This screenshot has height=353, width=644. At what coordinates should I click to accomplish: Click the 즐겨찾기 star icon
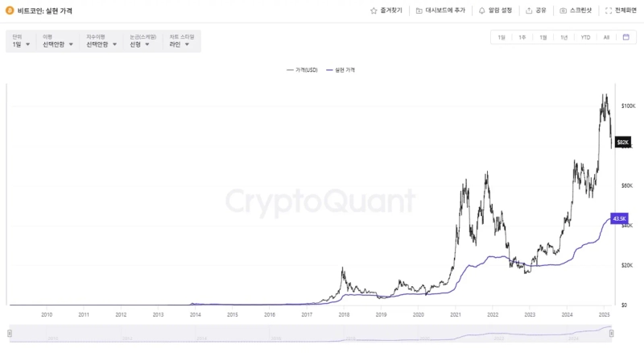(x=374, y=10)
